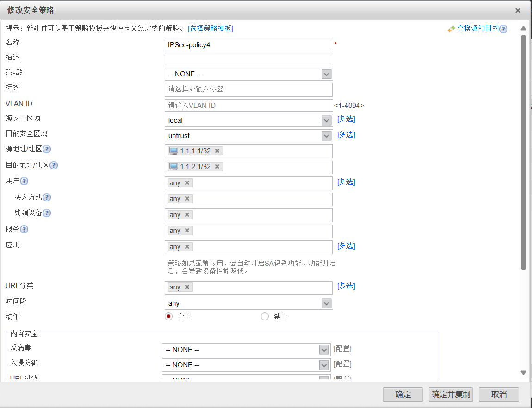The width and height of the screenshot is (532, 408).
Task: Click the scrollbar up arrow
Action: tap(524, 29)
